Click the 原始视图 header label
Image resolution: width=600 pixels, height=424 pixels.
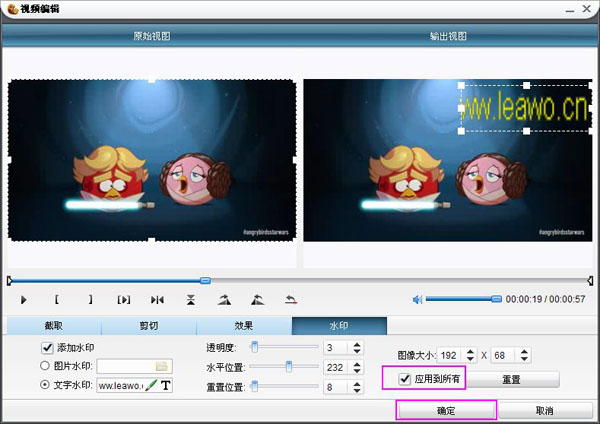pos(152,36)
